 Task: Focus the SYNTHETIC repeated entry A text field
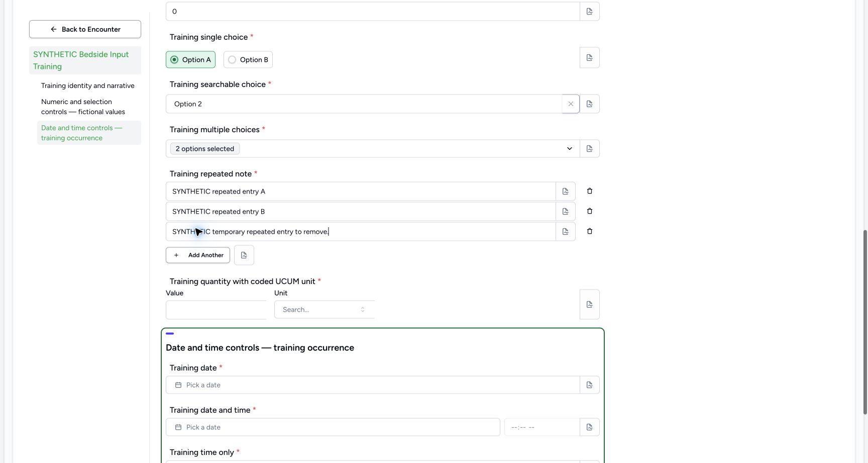pos(361,192)
